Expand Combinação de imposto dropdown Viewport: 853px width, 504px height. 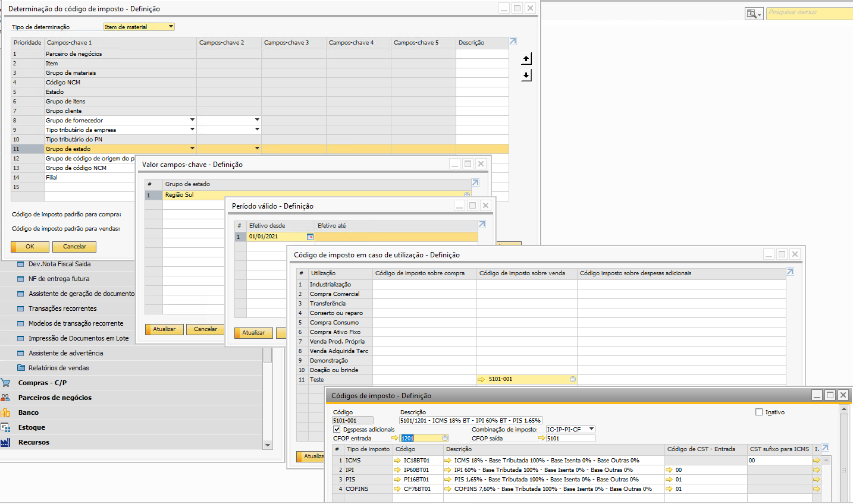click(x=591, y=429)
